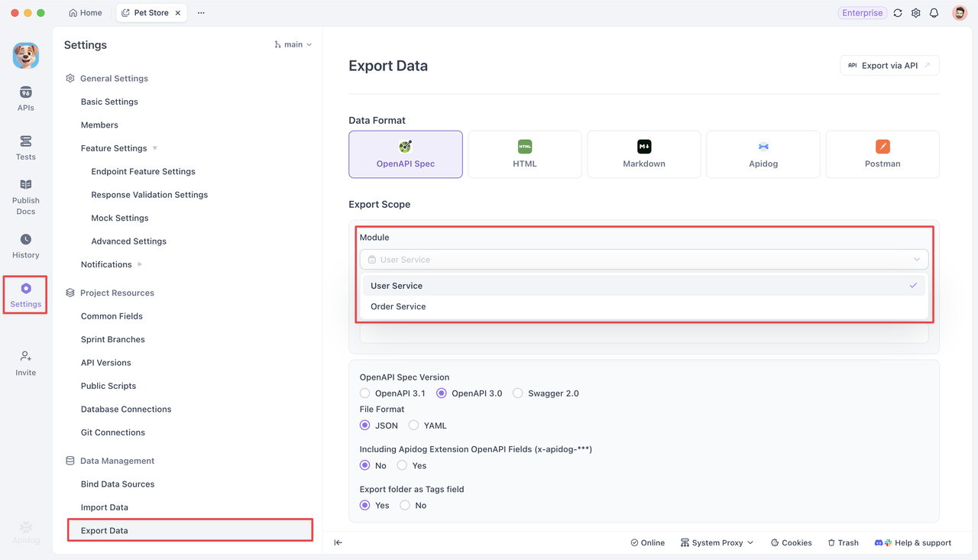Select the HTML export format card
This screenshot has height=560, width=978.
coord(525,154)
